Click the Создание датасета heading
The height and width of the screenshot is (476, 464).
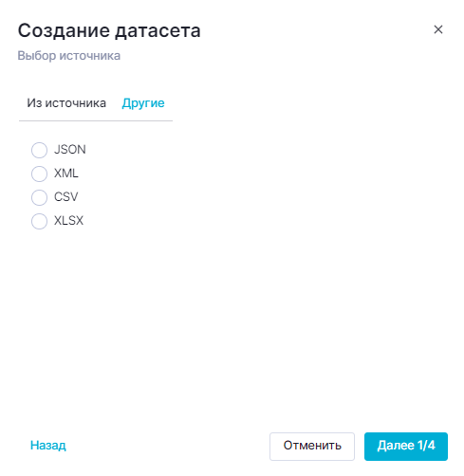[109, 30]
